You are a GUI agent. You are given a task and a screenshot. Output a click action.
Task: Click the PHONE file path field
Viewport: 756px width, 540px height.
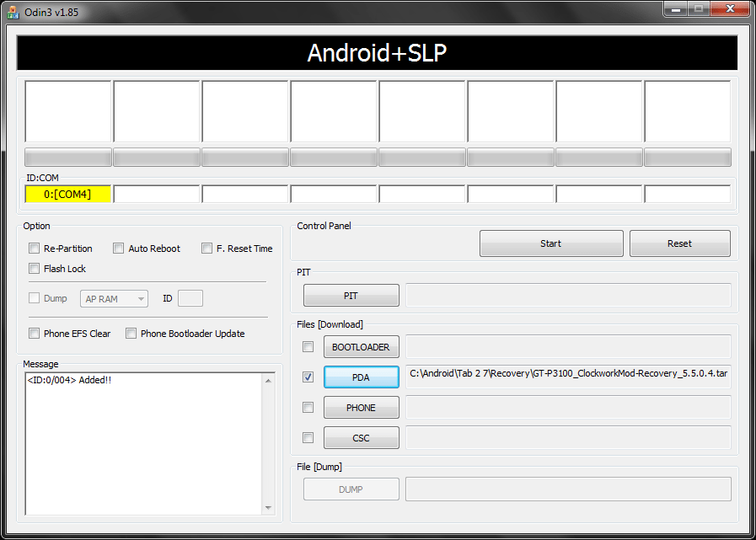click(568, 408)
